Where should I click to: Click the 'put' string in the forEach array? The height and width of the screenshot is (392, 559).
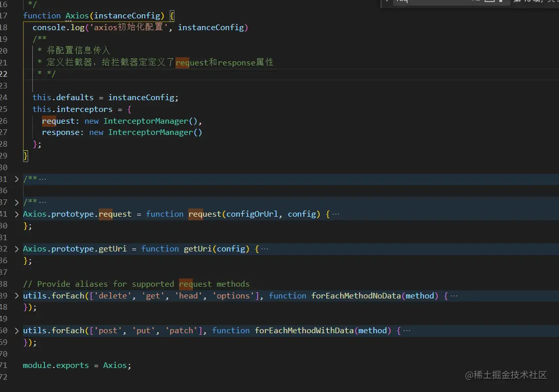143,331
